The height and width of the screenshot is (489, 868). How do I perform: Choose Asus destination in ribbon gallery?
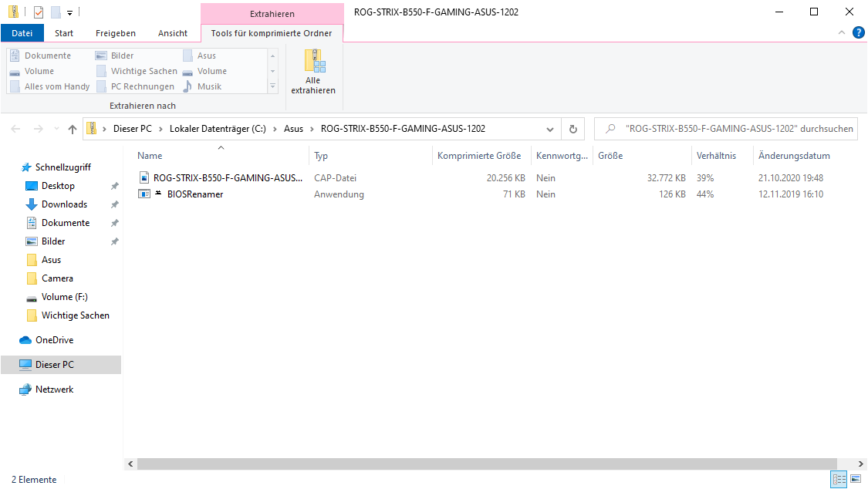coord(199,56)
